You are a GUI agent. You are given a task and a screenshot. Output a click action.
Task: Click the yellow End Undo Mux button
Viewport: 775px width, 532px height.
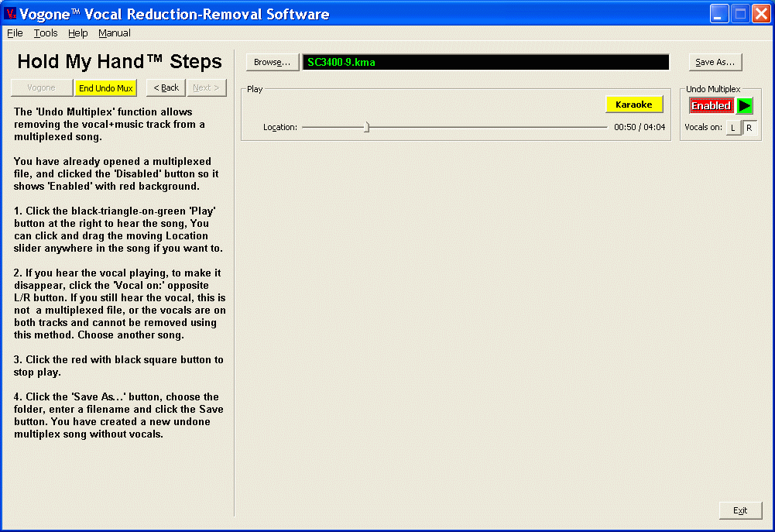click(x=106, y=88)
